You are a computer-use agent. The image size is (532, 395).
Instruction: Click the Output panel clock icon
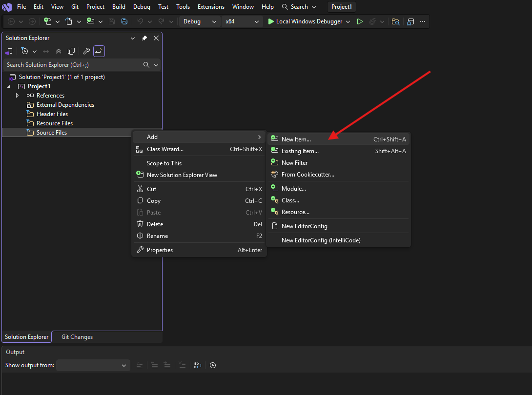[213, 365]
